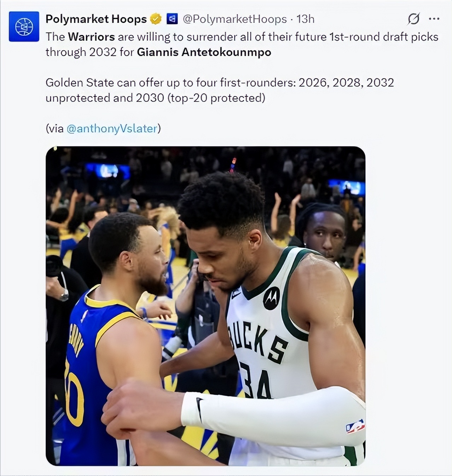Open the @anthonyVslater mention link

click(x=112, y=128)
